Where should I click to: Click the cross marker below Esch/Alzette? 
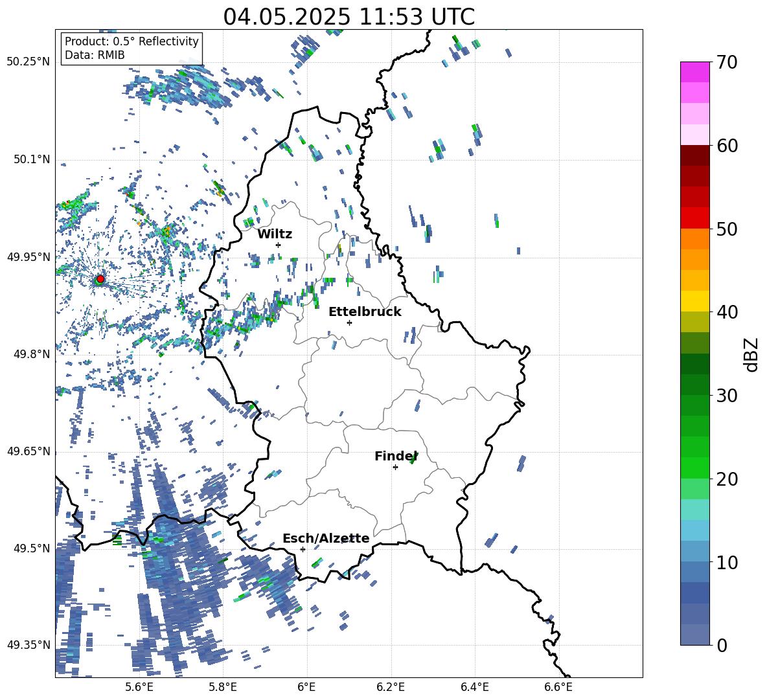coord(303,549)
